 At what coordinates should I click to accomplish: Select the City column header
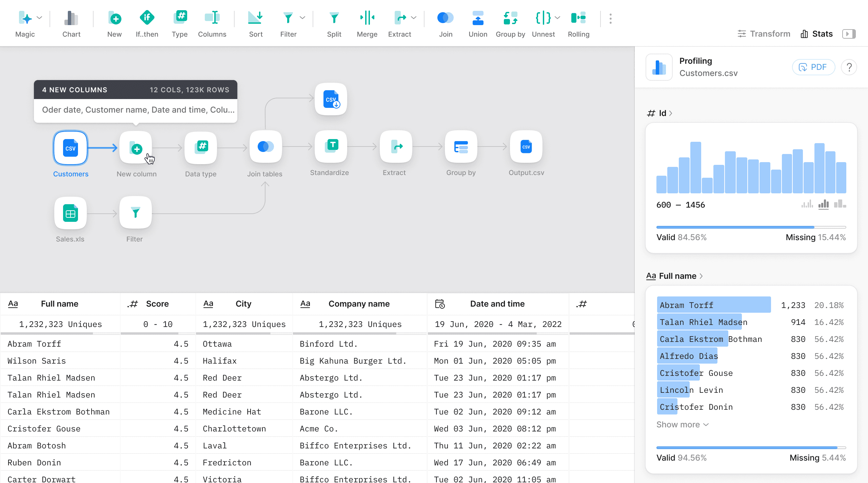point(244,304)
